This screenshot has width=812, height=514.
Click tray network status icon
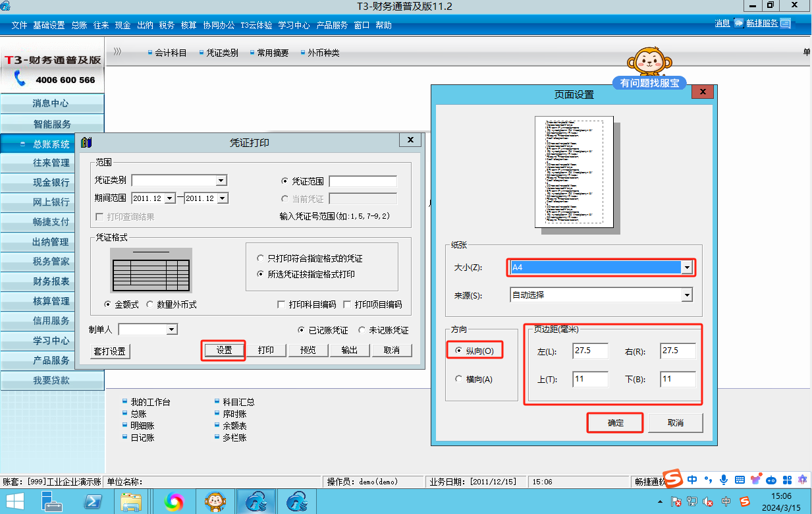[x=692, y=502]
